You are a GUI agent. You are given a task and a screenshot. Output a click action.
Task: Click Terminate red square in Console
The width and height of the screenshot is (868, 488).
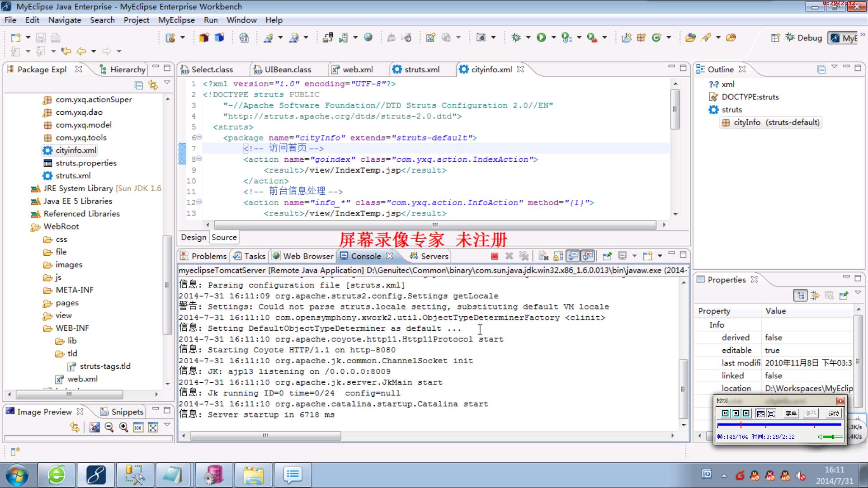[x=495, y=256]
